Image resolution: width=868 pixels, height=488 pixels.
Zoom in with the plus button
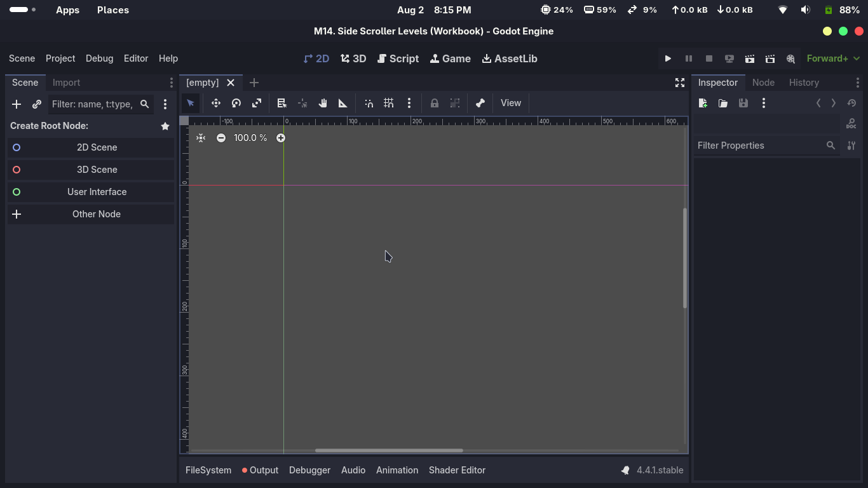click(x=281, y=138)
